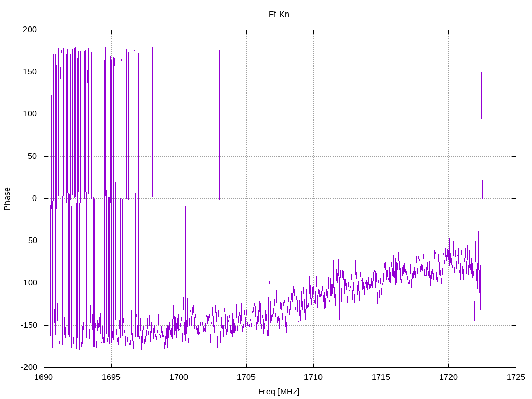Click the y-axis tick label '-150'
The image size is (532, 399).
point(29,325)
